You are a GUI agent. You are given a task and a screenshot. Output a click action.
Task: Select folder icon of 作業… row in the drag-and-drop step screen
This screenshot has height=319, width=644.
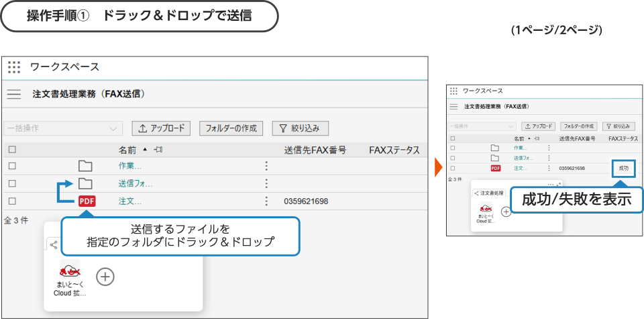point(85,166)
